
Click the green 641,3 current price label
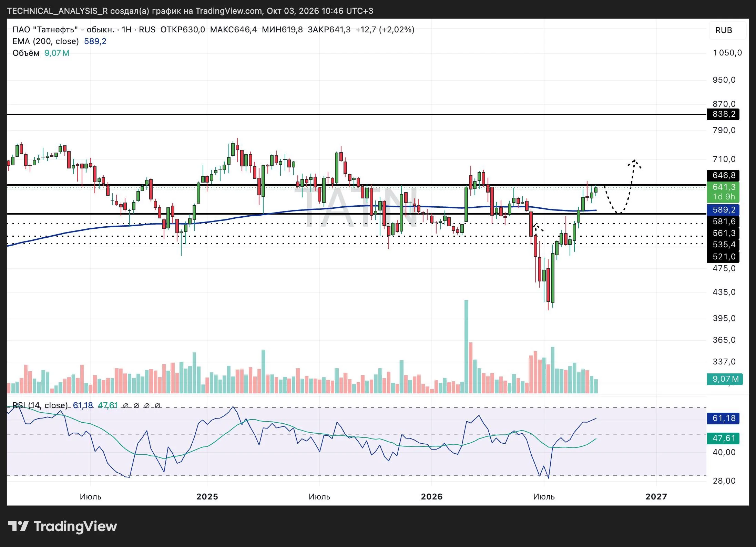[x=724, y=187]
